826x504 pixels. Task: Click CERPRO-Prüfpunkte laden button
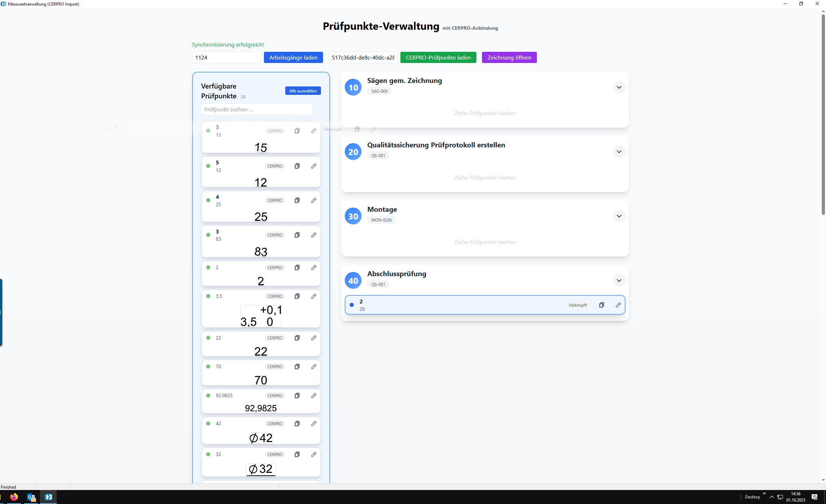tap(438, 58)
